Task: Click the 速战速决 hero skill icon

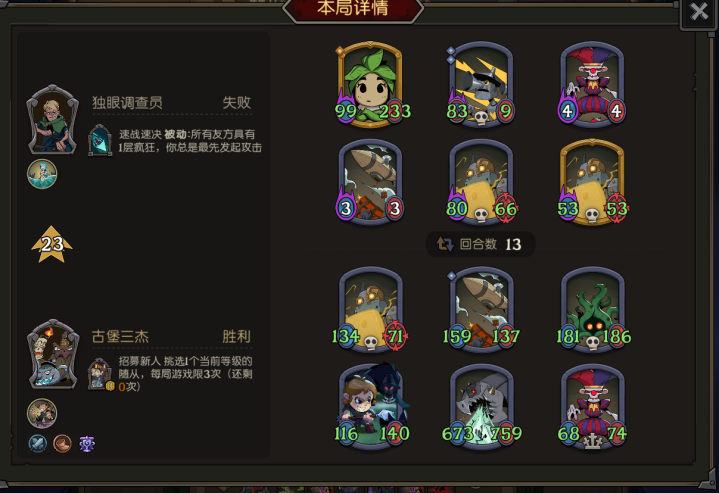Action: pyautogui.click(x=100, y=140)
